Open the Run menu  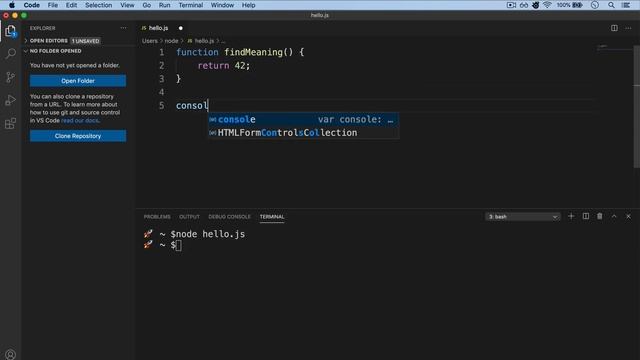point(164,5)
